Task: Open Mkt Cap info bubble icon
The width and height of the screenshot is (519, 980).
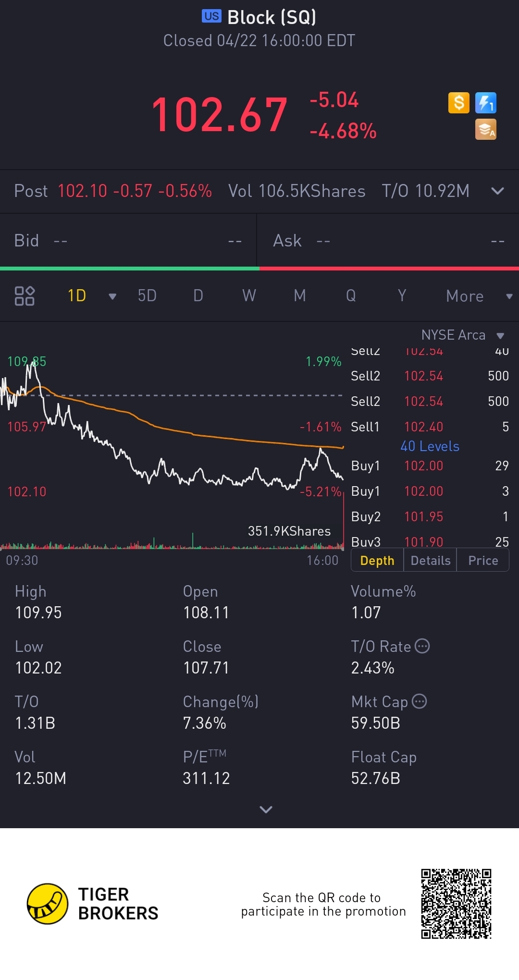Action: pyautogui.click(x=419, y=701)
